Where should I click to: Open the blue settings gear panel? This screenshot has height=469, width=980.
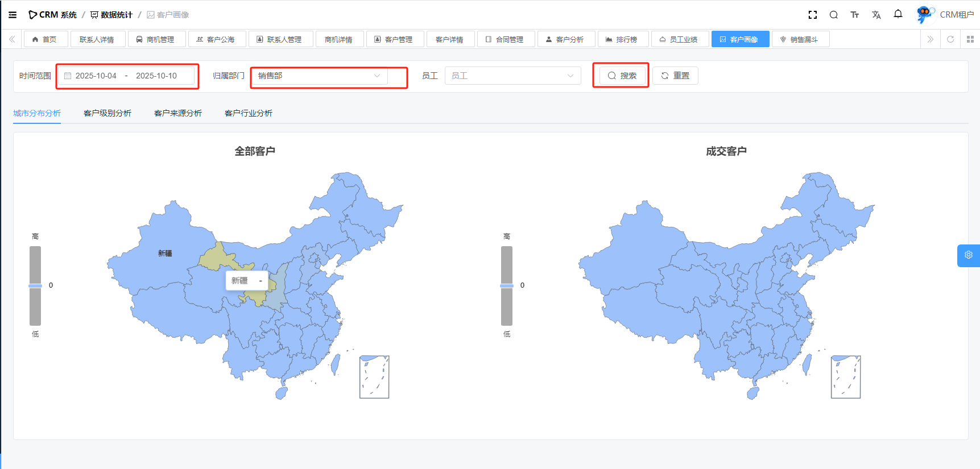pos(968,255)
